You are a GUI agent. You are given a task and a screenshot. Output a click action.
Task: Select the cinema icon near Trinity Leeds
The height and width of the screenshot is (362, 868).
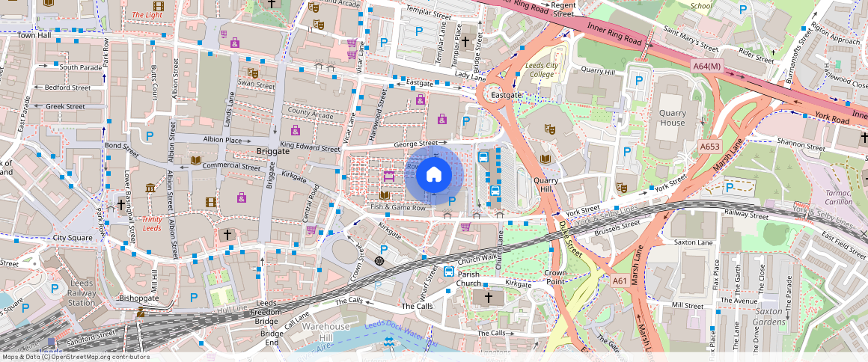pos(211,202)
